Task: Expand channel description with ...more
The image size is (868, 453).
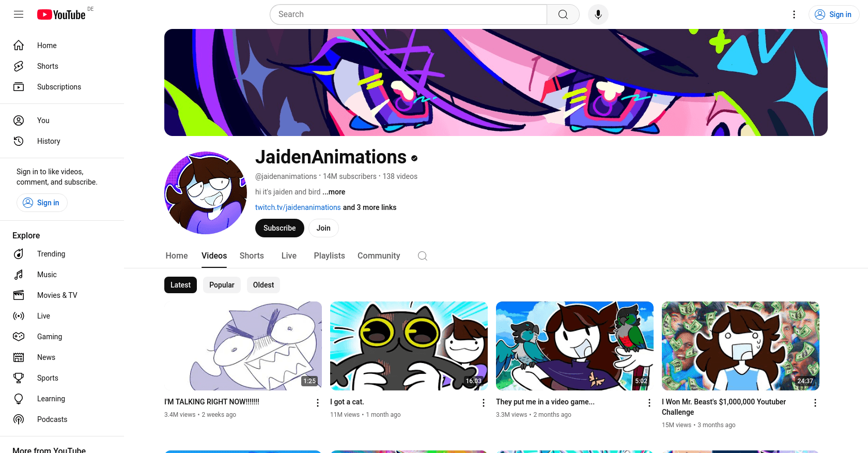Action: click(x=334, y=192)
